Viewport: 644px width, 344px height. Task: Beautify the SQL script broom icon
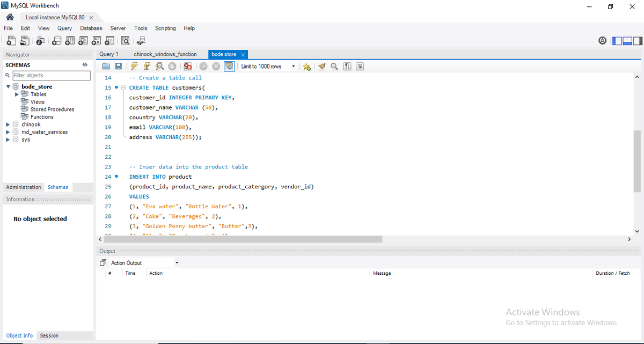click(322, 67)
